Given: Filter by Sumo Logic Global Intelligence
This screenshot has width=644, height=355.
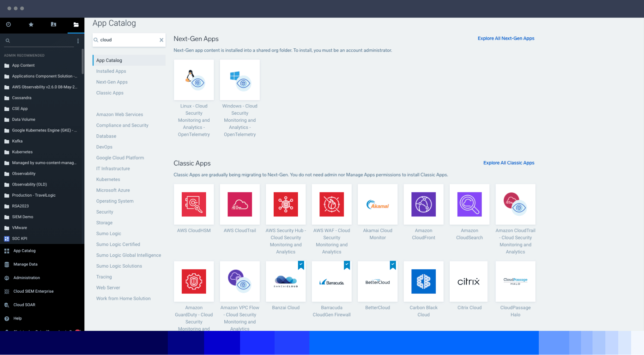Looking at the screenshot, I should tap(129, 255).
